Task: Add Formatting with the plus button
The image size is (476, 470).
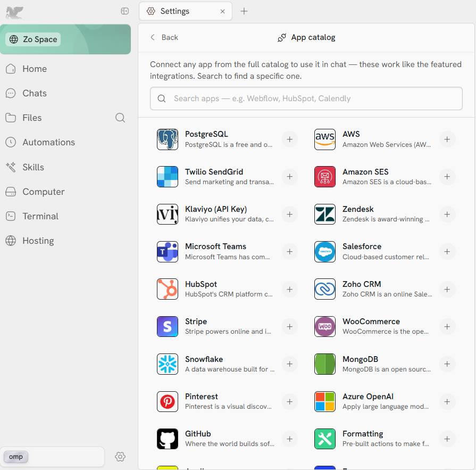Action: (447, 439)
